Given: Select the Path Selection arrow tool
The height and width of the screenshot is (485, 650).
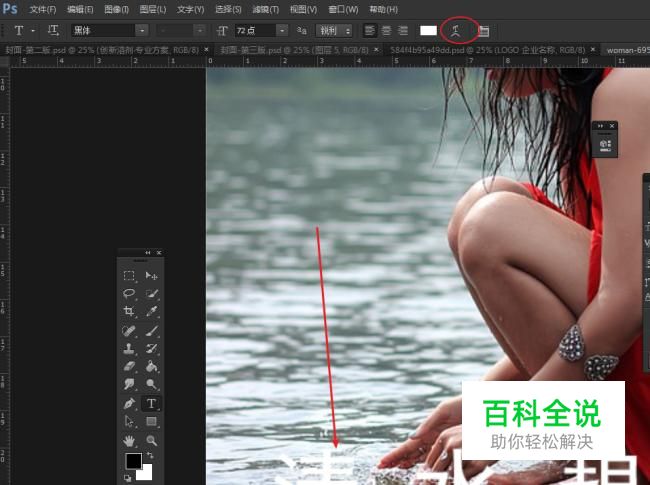Looking at the screenshot, I should pos(129,422).
